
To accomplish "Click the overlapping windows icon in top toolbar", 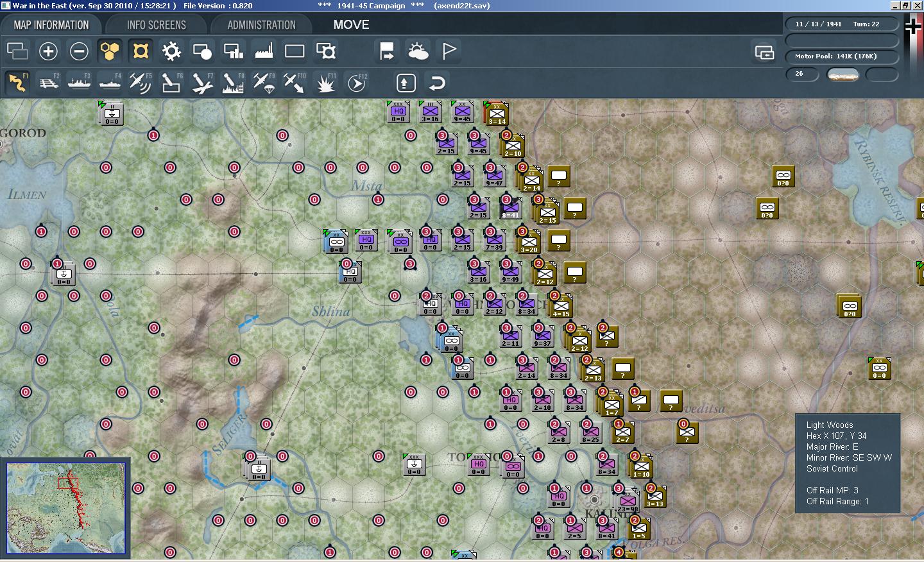I will (x=17, y=51).
